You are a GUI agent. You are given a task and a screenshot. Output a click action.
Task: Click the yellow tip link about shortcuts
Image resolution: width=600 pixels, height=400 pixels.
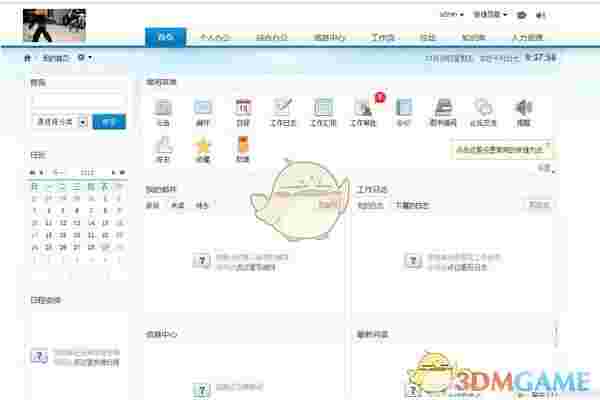pos(499,150)
